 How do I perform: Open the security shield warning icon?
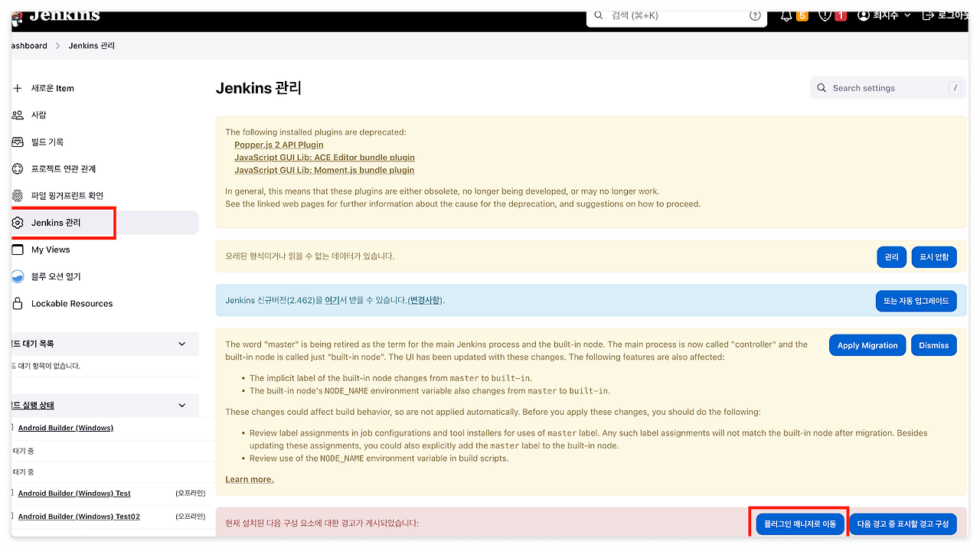tap(825, 15)
